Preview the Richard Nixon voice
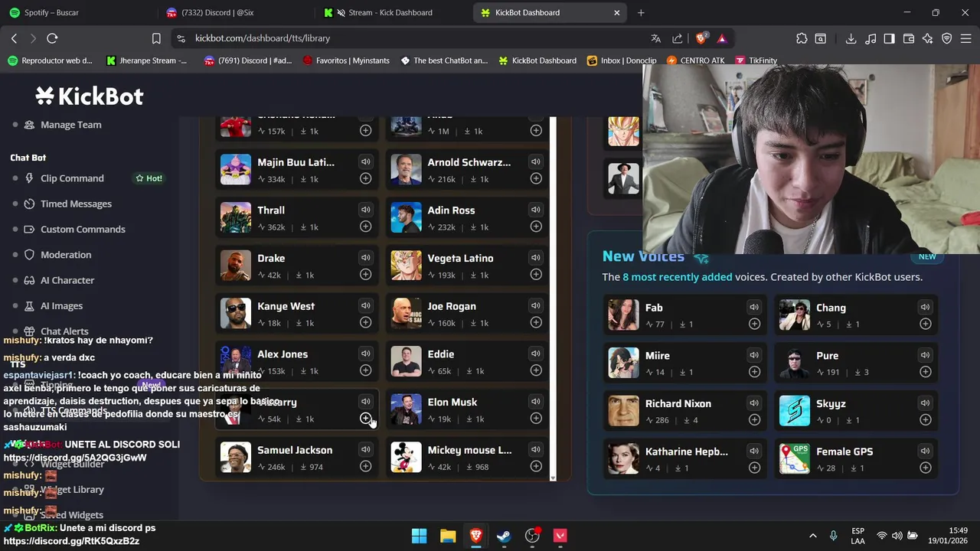The width and height of the screenshot is (980, 551). [754, 403]
